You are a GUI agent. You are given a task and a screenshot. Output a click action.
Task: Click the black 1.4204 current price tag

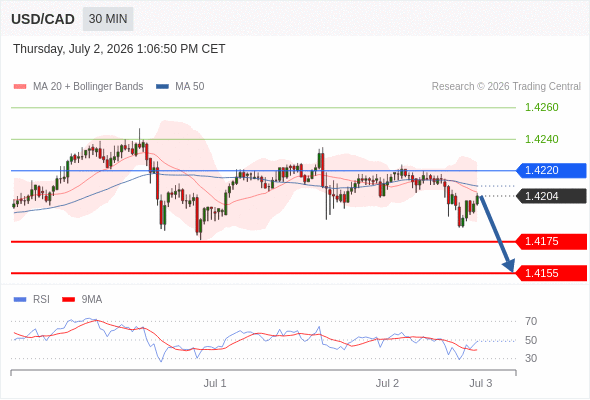coord(551,196)
